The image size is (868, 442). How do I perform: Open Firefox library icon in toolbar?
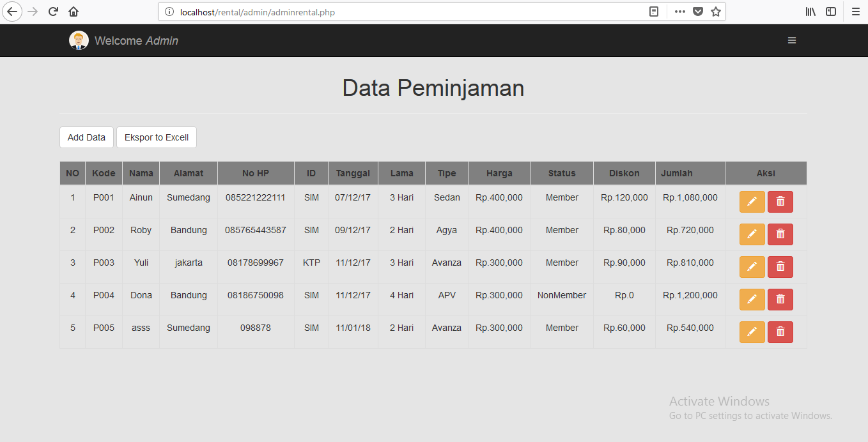[x=810, y=11]
